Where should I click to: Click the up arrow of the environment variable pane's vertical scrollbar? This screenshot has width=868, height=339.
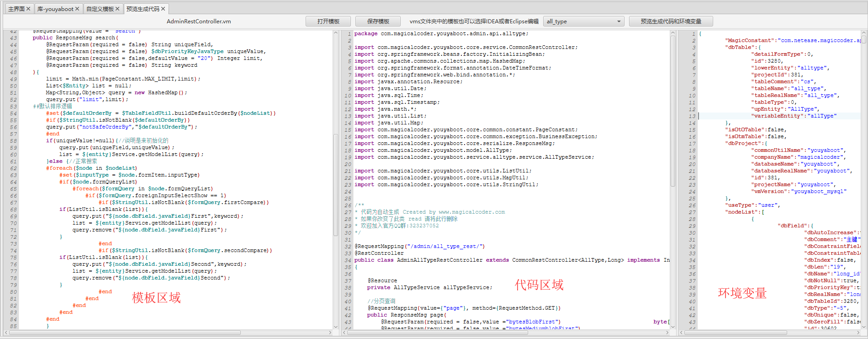[x=864, y=33]
